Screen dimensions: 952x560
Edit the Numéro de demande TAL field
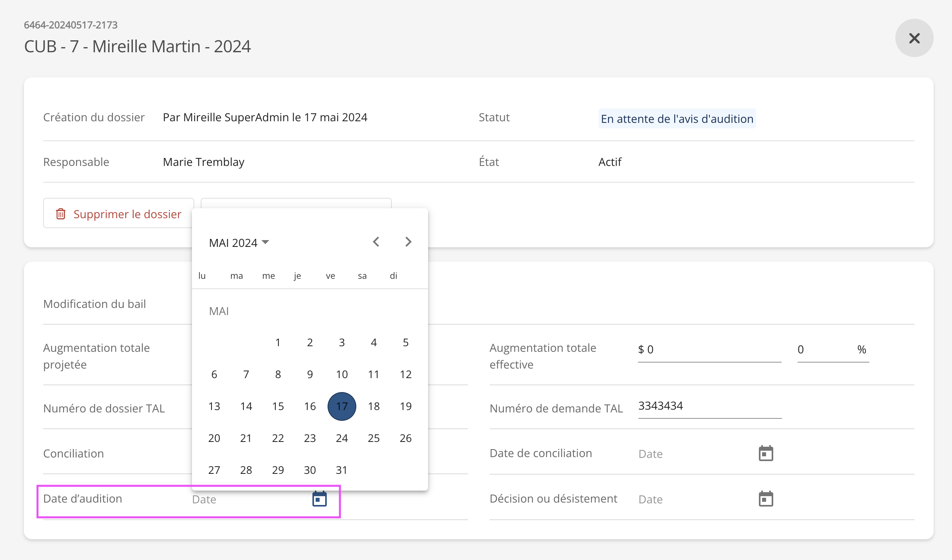click(x=709, y=406)
